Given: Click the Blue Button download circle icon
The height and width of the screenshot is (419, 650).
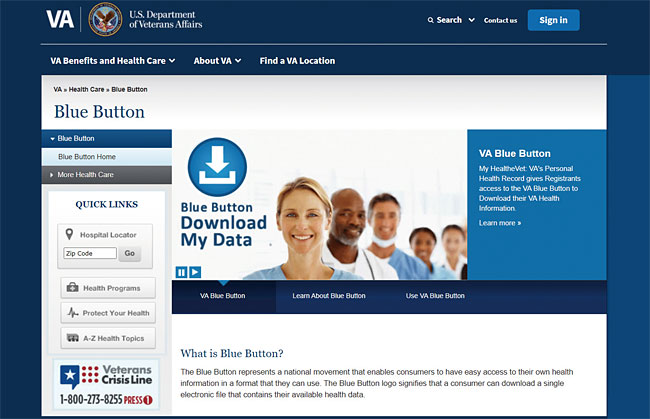Looking at the screenshot, I should (x=217, y=167).
